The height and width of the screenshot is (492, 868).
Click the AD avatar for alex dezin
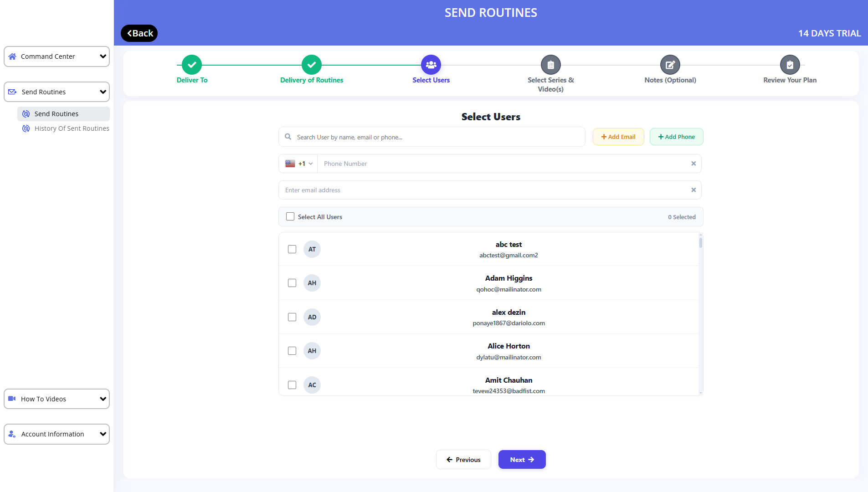[x=312, y=317]
